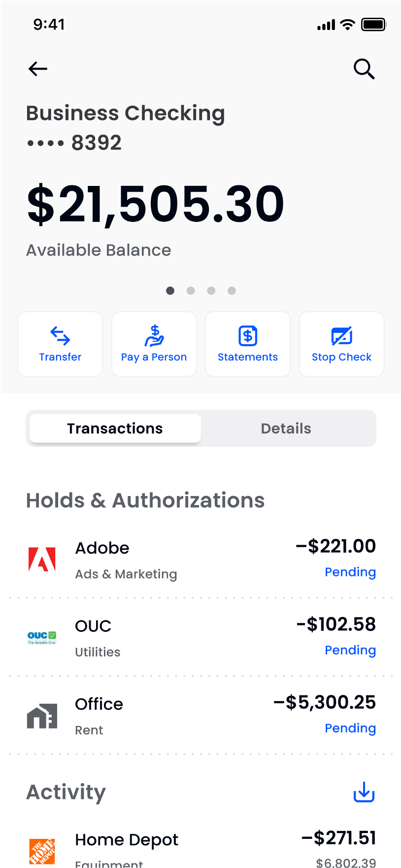The height and width of the screenshot is (868, 401).
Task: Jump to the second account page dot
Action: coord(191,291)
